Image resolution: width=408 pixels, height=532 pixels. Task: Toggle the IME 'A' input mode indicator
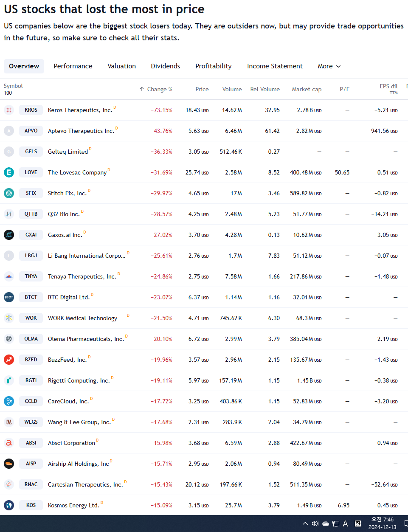(346, 524)
